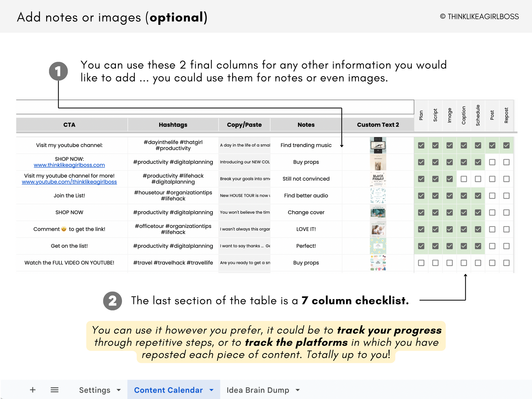Open the all sheets list icon
The height and width of the screenshot is (399, 532).
coord(54,390)
